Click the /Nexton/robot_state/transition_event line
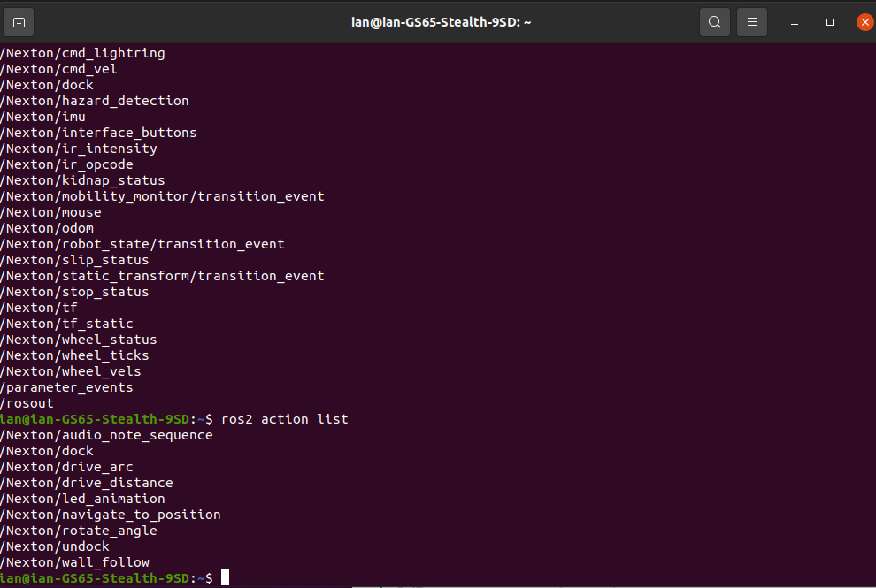 coord(142,244)
